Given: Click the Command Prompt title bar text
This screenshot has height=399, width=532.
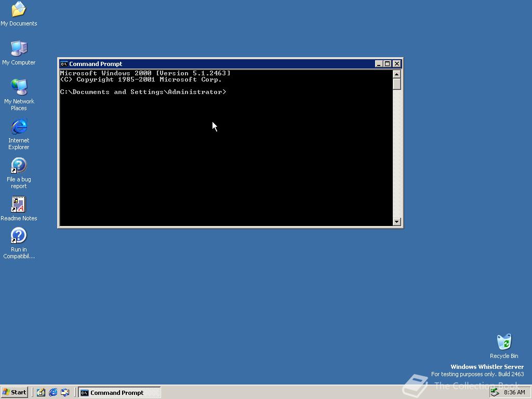Looking at the screenshot, I should (x=96, y=64).
